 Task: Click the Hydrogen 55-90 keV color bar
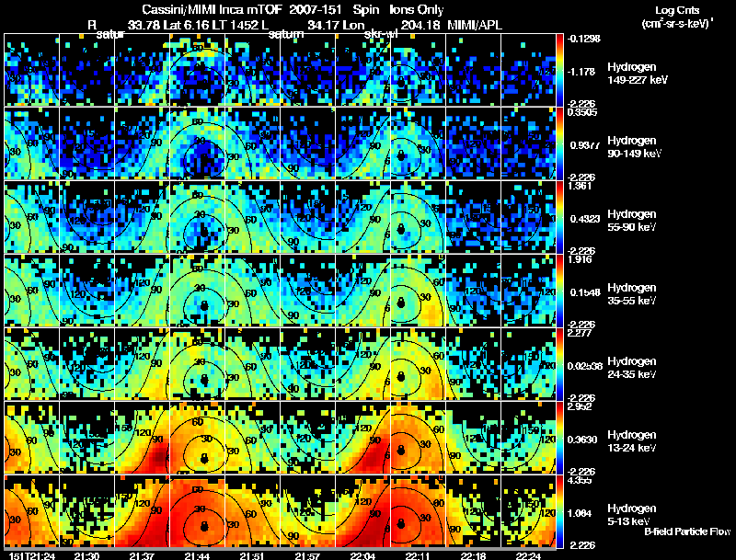click(x=559, y=217)
